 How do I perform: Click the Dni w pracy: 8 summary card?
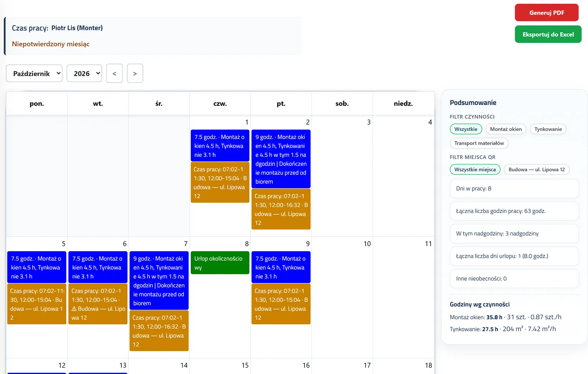(x=514, y=189)
